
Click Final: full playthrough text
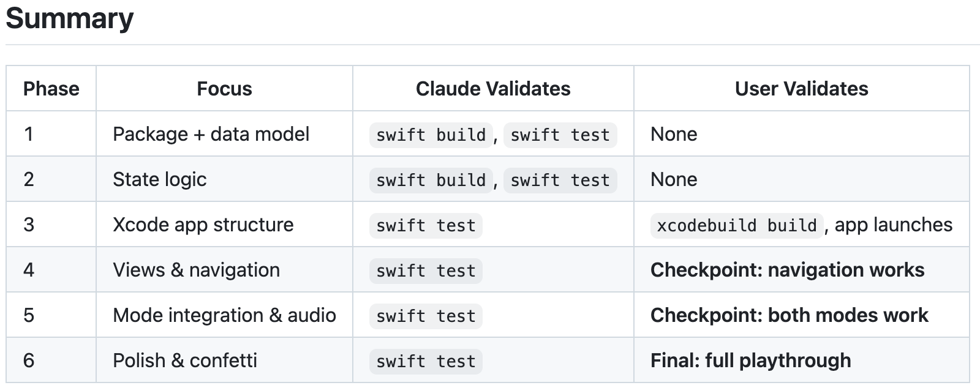tap(750, 360)
